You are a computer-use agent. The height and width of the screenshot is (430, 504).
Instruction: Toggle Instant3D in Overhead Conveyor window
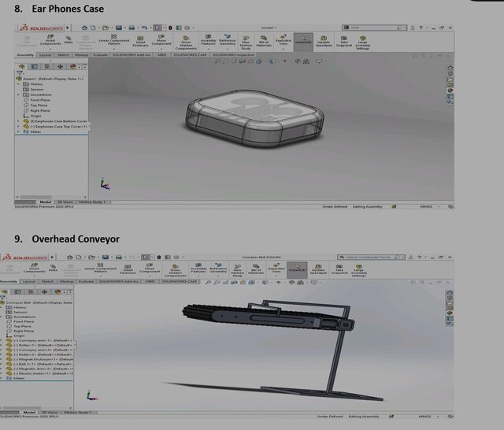[x=297, y=269]
